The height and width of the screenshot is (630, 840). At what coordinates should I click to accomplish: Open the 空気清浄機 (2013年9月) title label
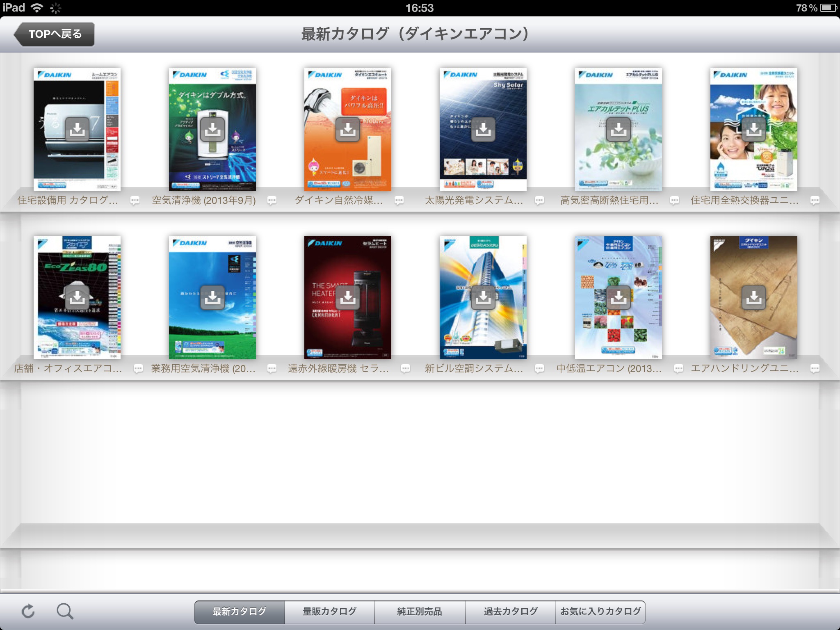point(204,200)
